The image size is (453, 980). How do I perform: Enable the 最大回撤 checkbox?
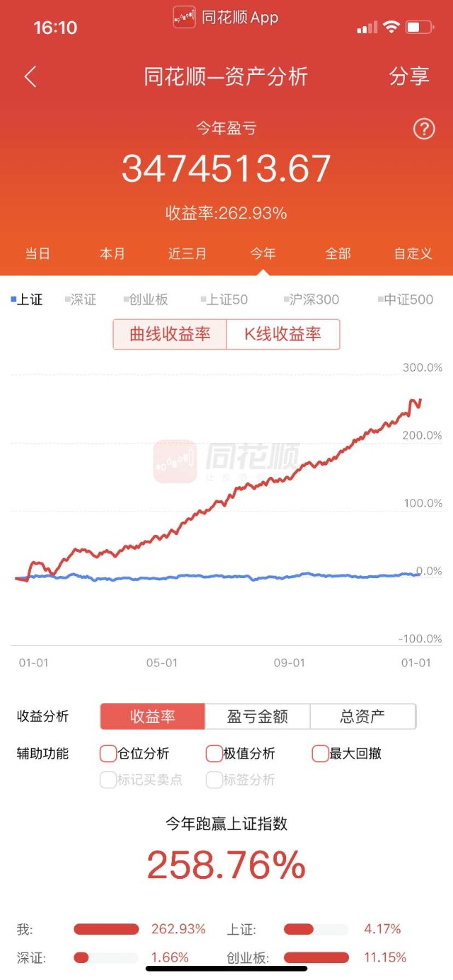pos(320,754)
